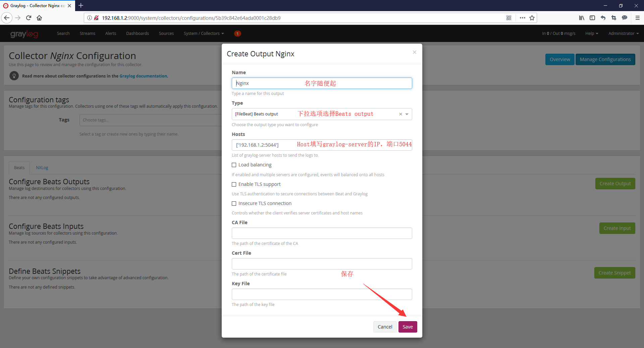Viewport: 644px width, 348px height.
Task: Open the Graylog documentation link
Action: point(143,76)
